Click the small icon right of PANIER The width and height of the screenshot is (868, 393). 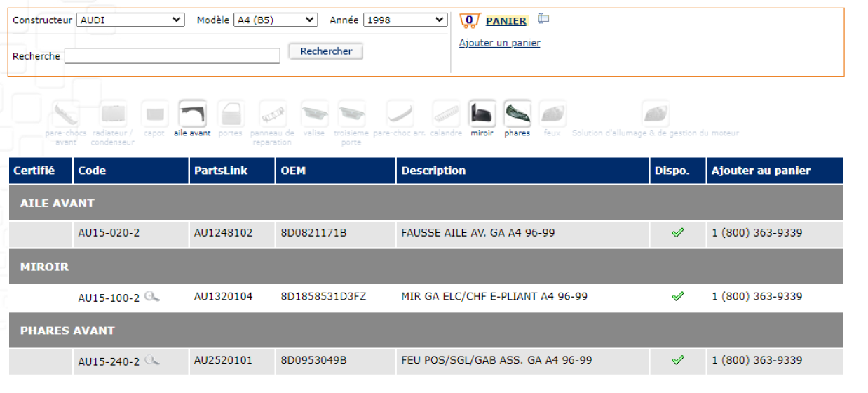click(x=543, y=19)
